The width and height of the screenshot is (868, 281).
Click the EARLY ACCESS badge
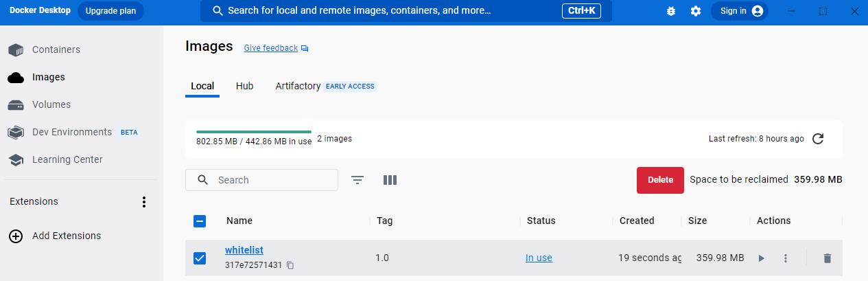click(x=350, y=87)
